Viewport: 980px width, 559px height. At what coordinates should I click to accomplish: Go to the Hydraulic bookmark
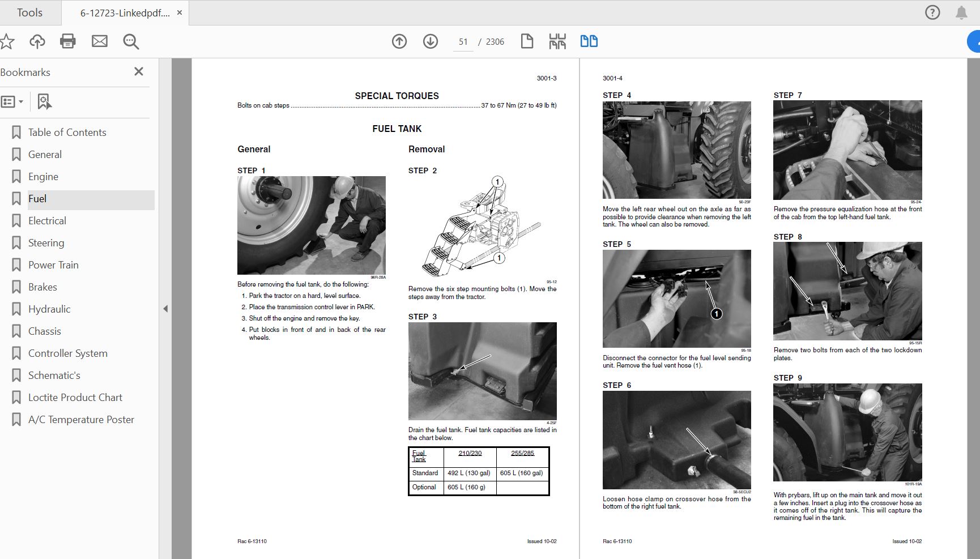tap(49, 309)
